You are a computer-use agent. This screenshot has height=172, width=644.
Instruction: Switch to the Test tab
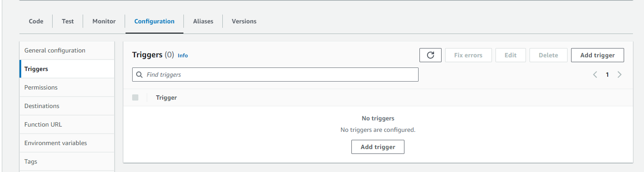tap(68, 21)
